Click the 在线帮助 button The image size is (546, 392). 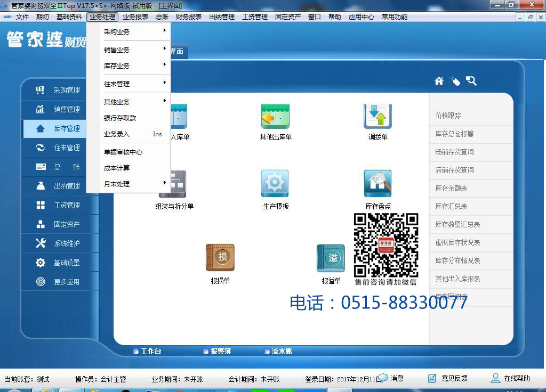point(516,379)
